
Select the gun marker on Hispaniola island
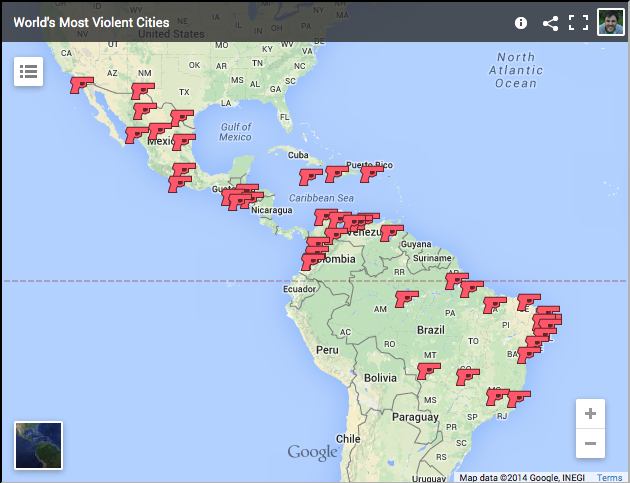(336, 174)
